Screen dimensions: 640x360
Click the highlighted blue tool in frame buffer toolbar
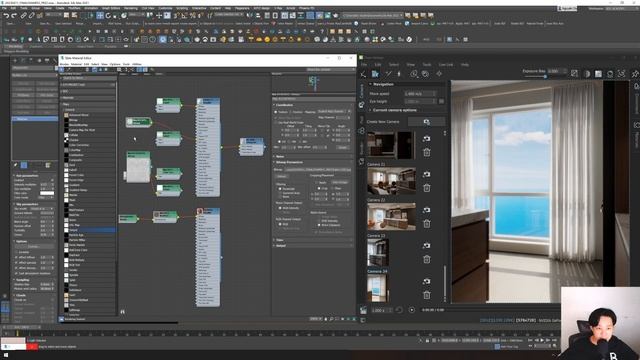(375, 74)
